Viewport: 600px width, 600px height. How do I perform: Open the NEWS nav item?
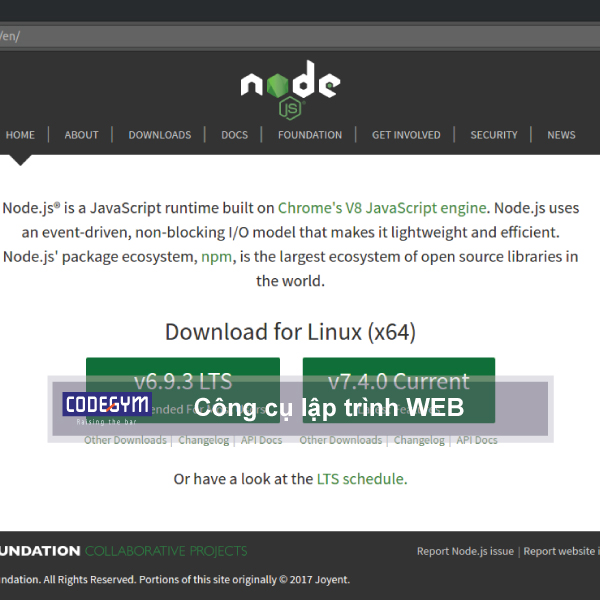pyautogui.click(x=561, y=135)
